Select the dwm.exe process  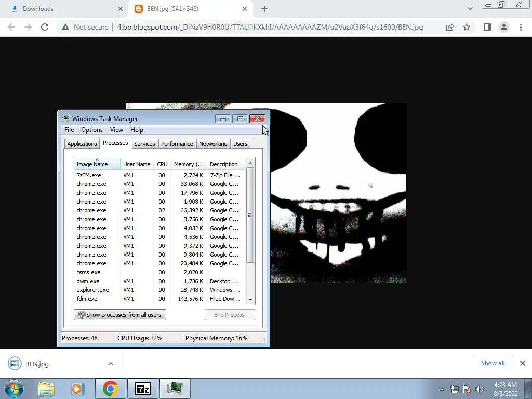pos(159,281)
